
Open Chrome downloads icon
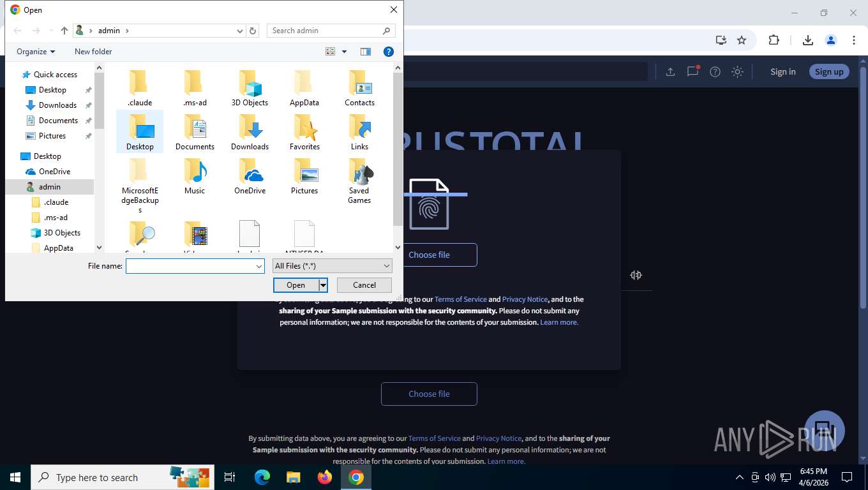pyautogui.click(x=807, y=40)
